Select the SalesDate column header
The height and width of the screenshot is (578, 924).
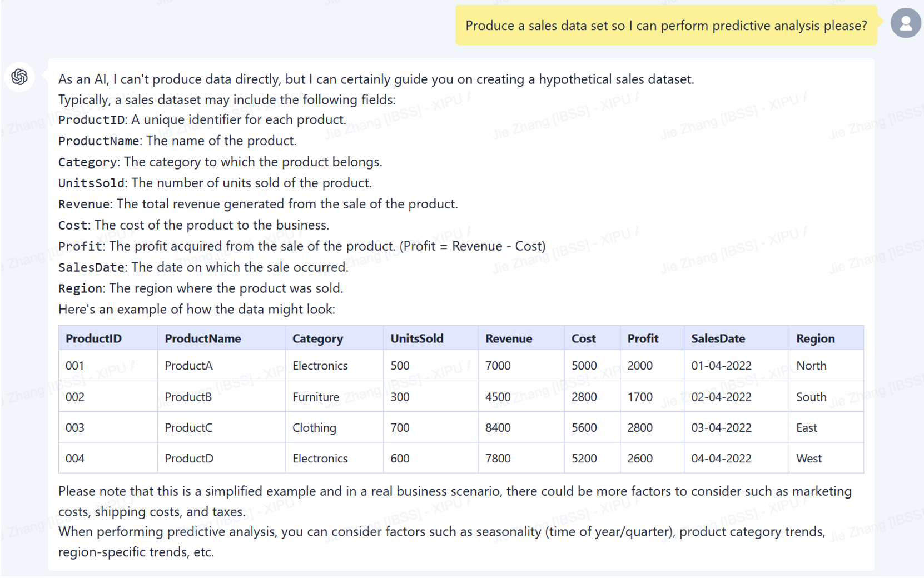718,338
